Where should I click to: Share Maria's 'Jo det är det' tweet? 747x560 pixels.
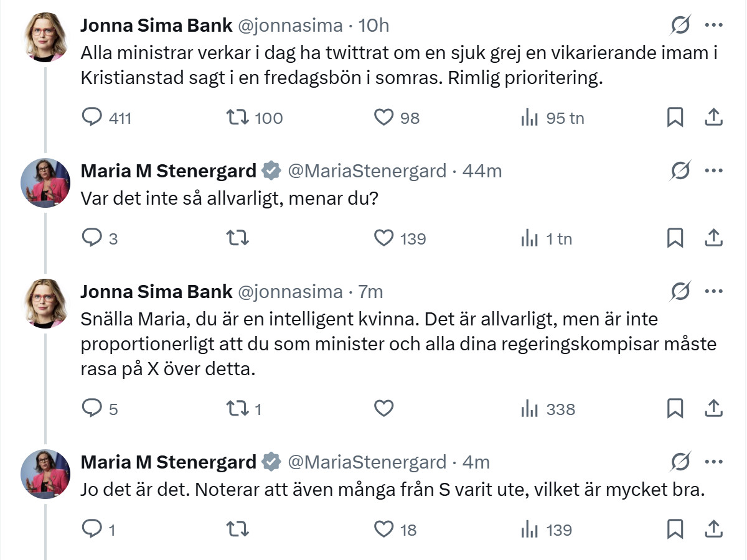tap(713, 530)
